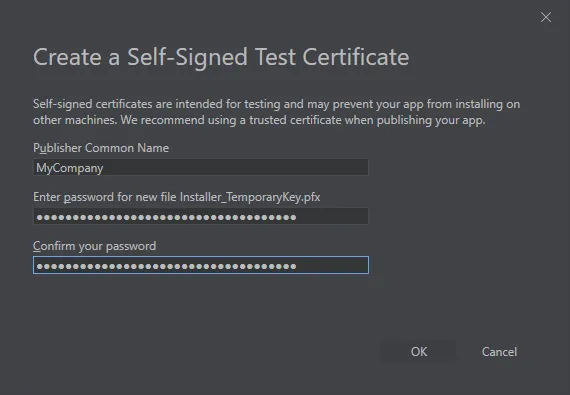Click the masked dots in the confirm password box
Screen dimensions: 570x395
point(166,266)
